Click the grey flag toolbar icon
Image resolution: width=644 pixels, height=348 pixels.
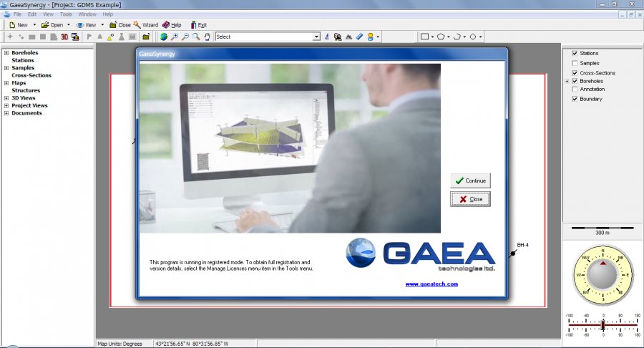point(89,37)
